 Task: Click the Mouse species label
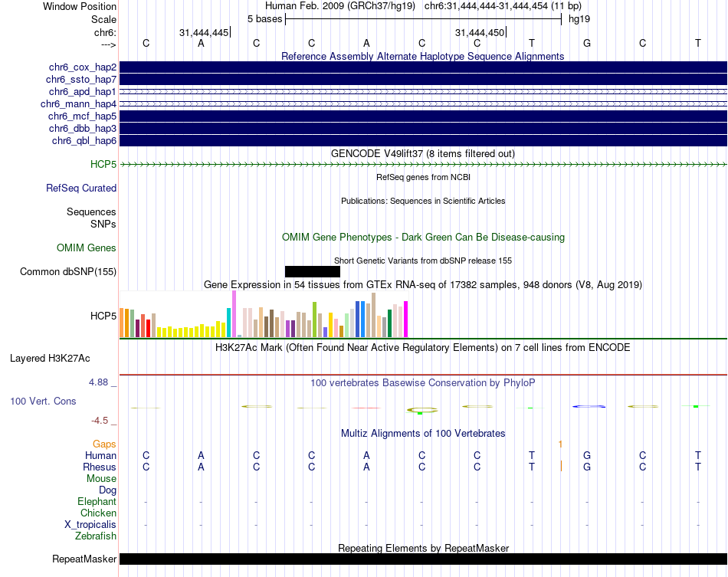pyautogui.click(x=101, y=479)
